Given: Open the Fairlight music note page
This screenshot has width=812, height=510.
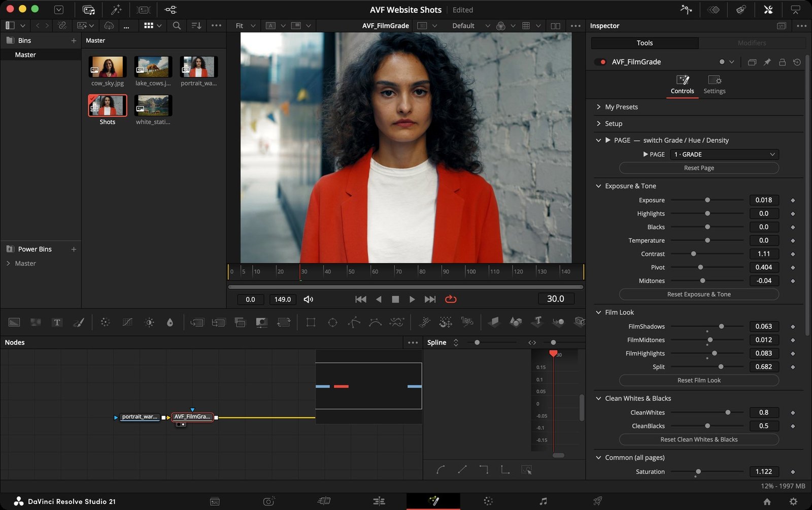Looking at the screenshot, I should tap(543, 501).
